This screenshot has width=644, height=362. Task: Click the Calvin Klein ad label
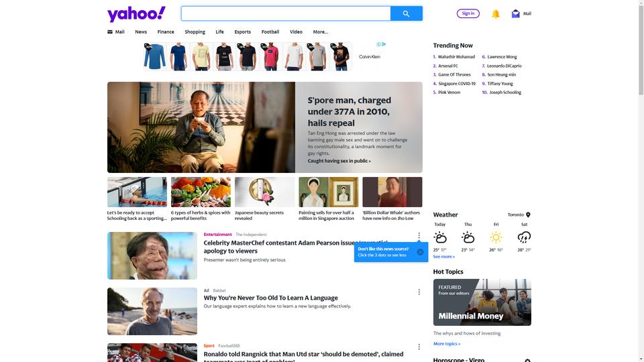(370, 56)
